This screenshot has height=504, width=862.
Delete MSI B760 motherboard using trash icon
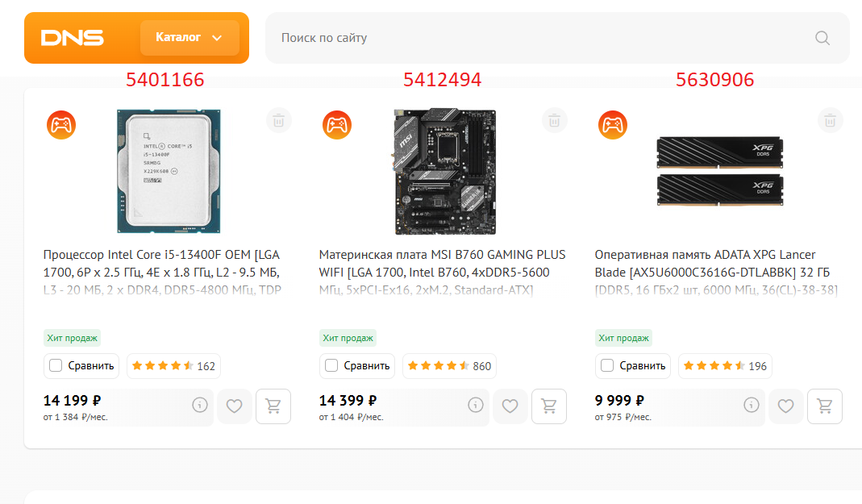[x=554, y=120]
